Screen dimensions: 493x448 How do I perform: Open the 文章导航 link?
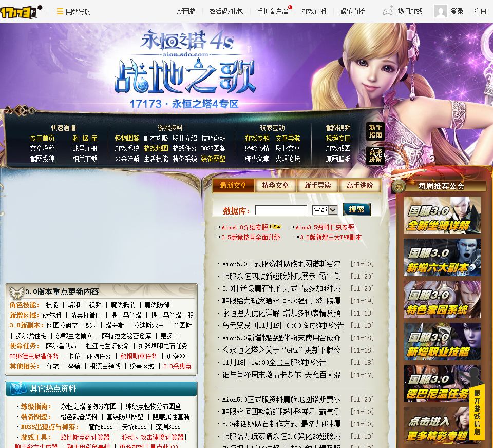point(288,138)
